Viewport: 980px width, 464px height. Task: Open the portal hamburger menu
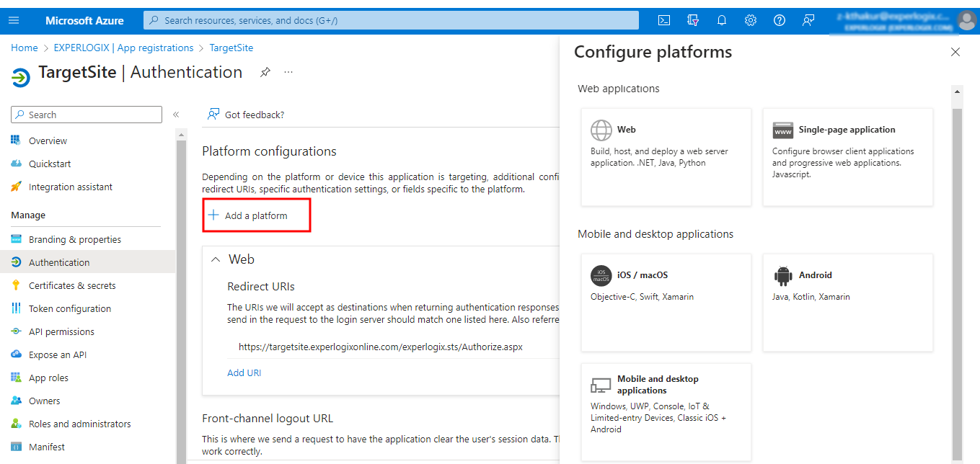(14, 20)
